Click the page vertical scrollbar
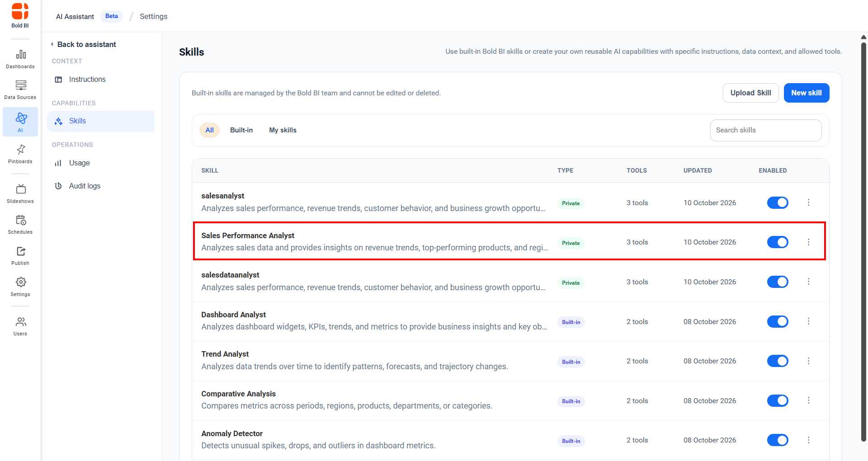The image size is (868, 461). click(863, 242)
